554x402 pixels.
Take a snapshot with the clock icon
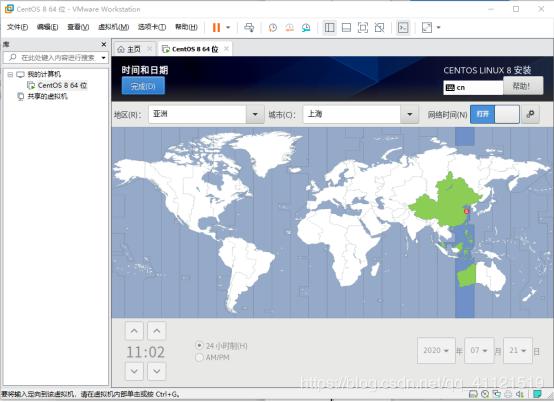click(x=272, y=28)
